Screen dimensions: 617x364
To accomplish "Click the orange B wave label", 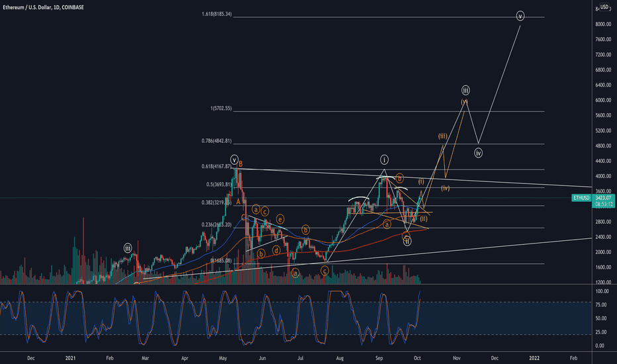I will pos(240,163).
